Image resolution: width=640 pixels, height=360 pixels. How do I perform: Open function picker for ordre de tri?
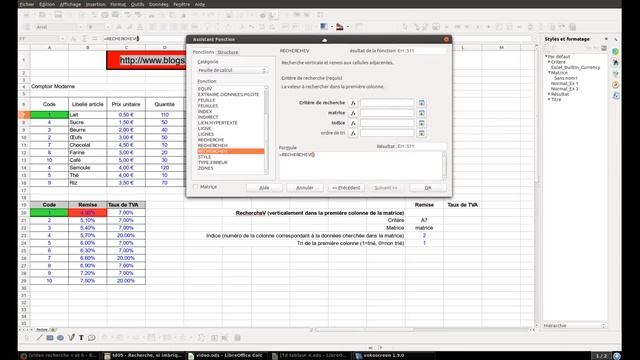353,133
